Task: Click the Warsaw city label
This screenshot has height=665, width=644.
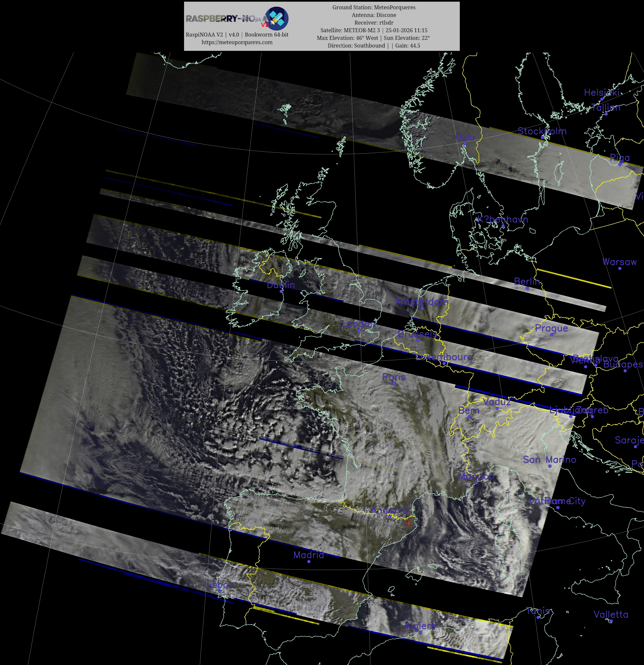Action: point(620,262)
